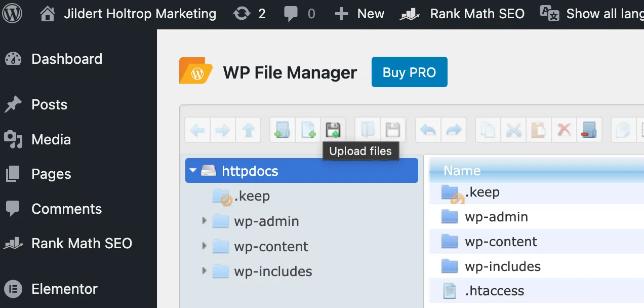Create a new file using the new file icon
Viewport: 644px width, 308px height.
tap(309, 130)
